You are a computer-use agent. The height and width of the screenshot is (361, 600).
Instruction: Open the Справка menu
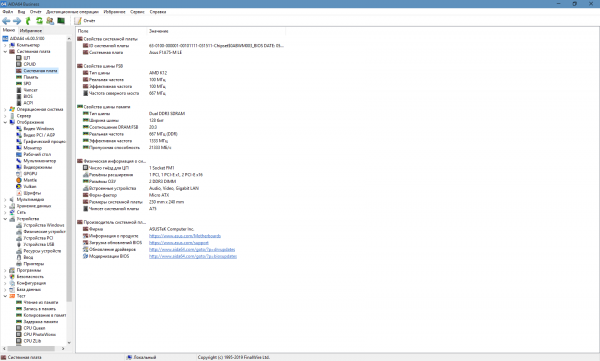point(158,12)
